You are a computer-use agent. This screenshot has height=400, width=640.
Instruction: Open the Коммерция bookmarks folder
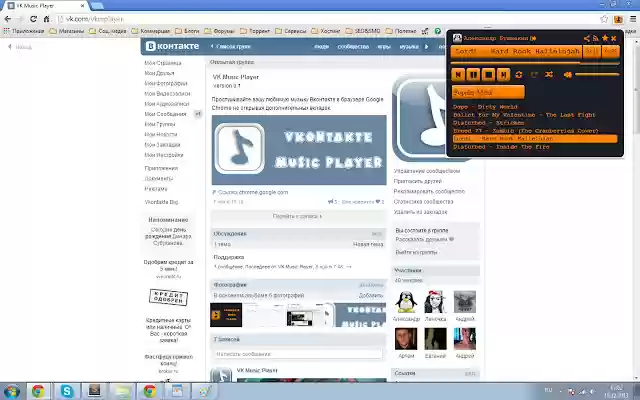coord(151,31)
